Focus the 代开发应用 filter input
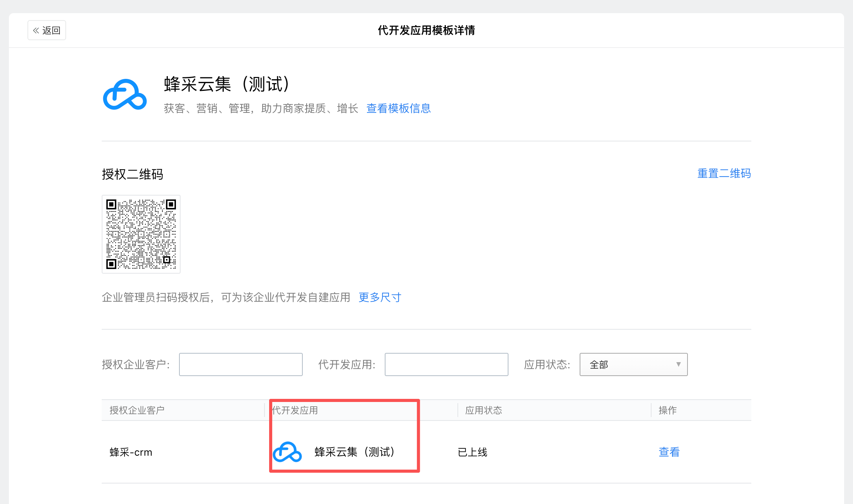Viewport: 853px width, 504px height. [446, 364]
